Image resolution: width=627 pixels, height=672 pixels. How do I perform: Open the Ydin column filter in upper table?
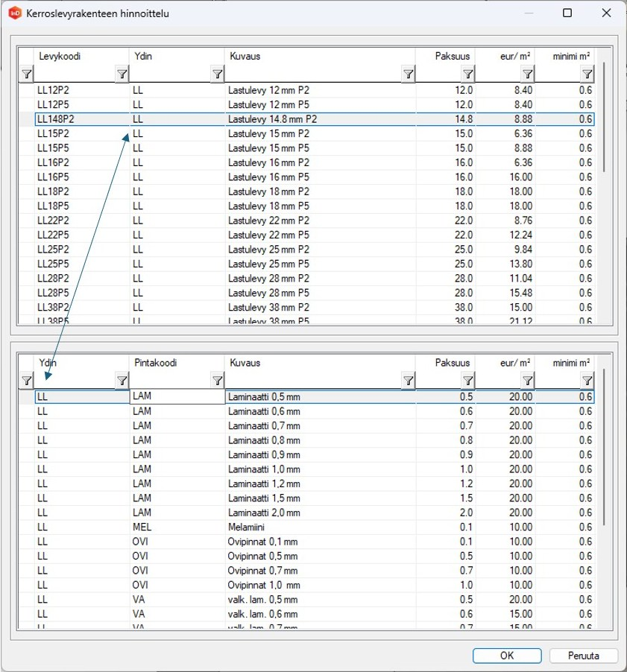tap(217, 74)
